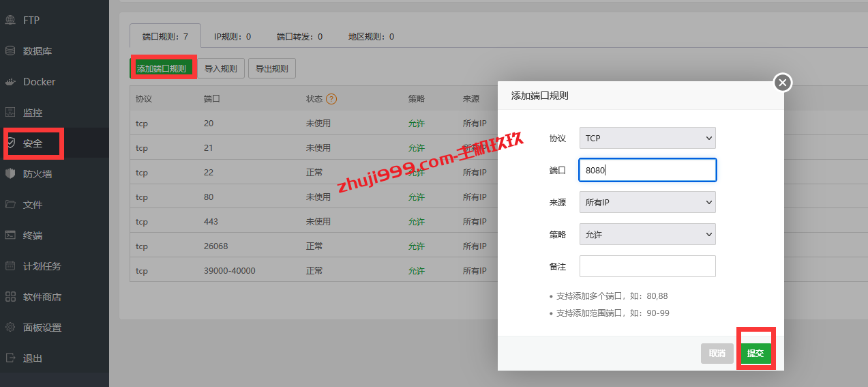Select the 数据库 database icon
This screenshot has height=387, width=868.
[x=10, y=51]
